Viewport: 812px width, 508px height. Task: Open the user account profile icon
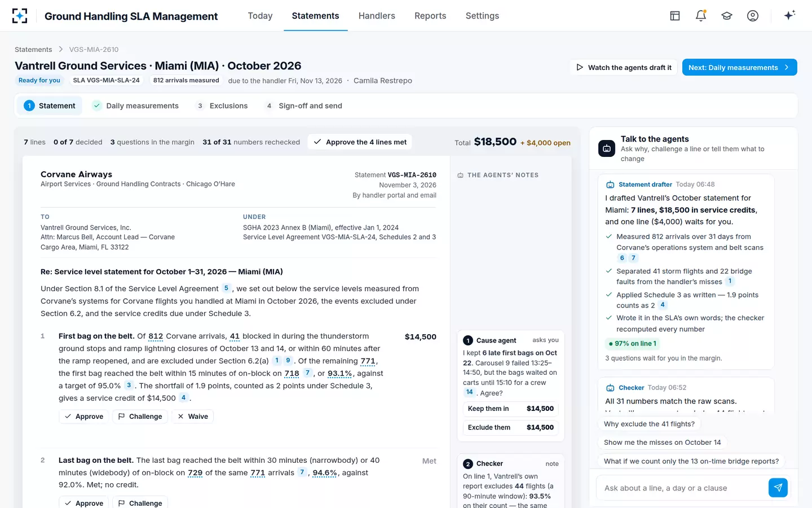tap(753, 16)
